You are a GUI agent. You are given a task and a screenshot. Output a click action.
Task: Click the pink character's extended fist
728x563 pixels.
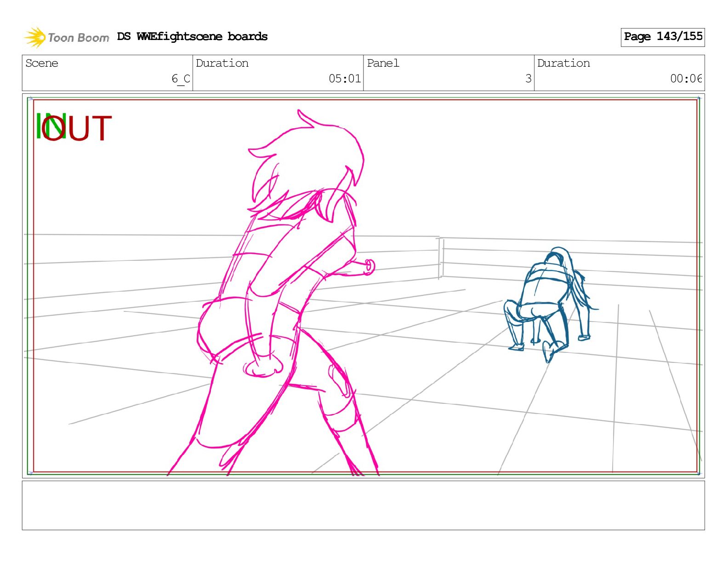click(x=370, y=267)
